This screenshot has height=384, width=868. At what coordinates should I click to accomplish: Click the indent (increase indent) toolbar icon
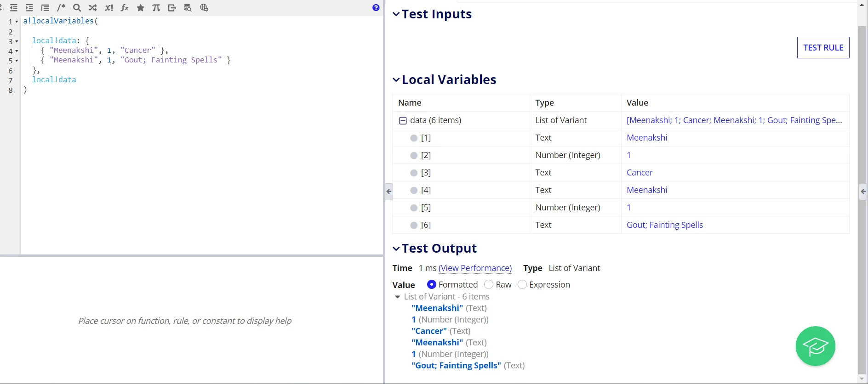tap(29, 8)
